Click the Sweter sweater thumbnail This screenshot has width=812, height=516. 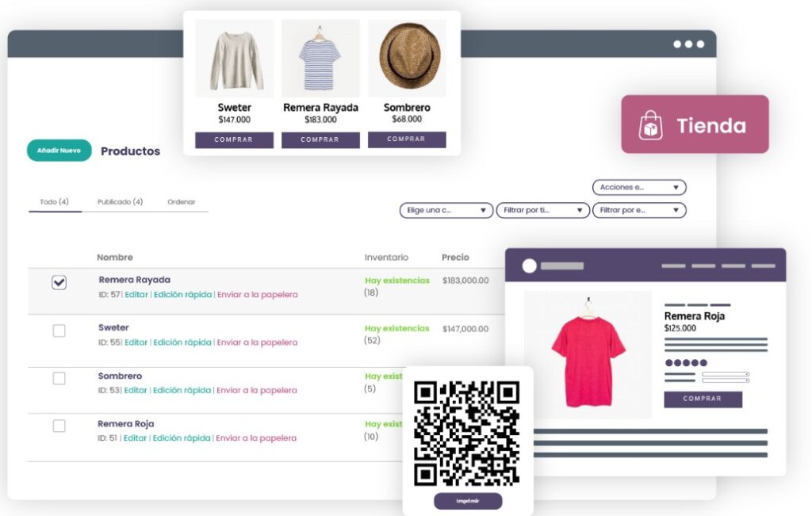[x=234, y=59]
